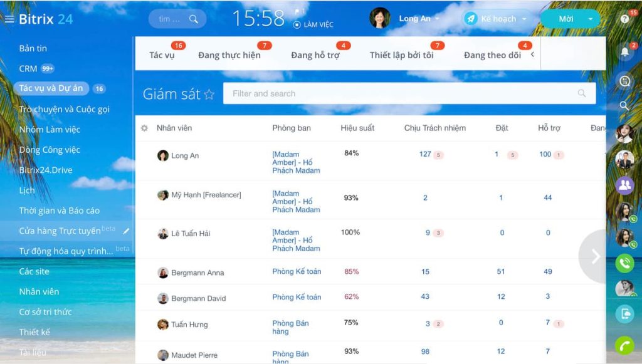Toggle the LÀM VIỆC work status
642x364 pixels.
point(313,24)
